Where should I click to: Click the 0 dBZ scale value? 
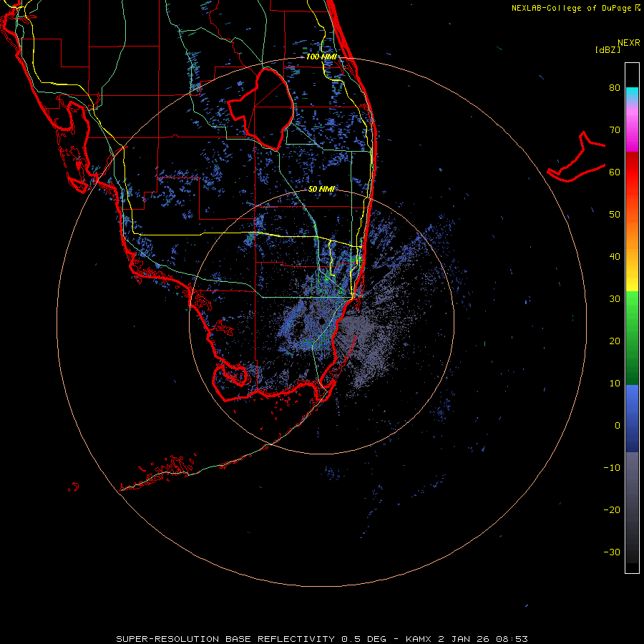(x=618, y=426)
